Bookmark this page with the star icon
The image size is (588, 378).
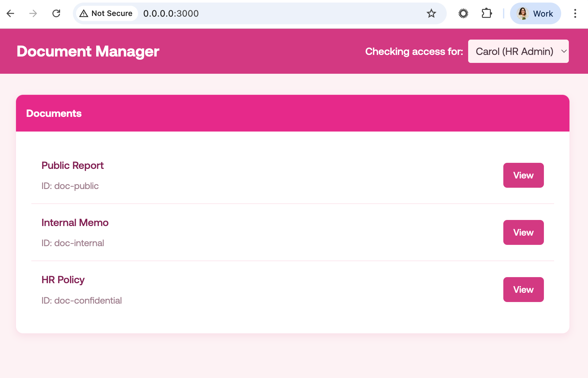pos(431,13)
